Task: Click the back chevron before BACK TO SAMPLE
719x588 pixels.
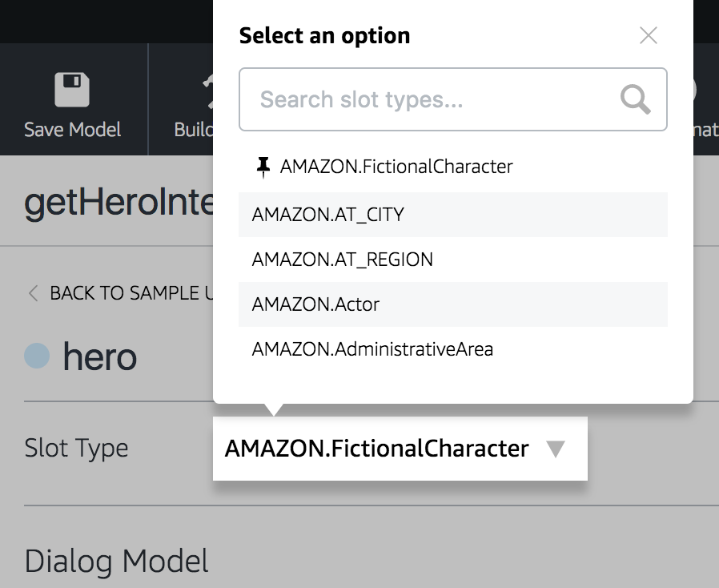Action: coord(33,293)
